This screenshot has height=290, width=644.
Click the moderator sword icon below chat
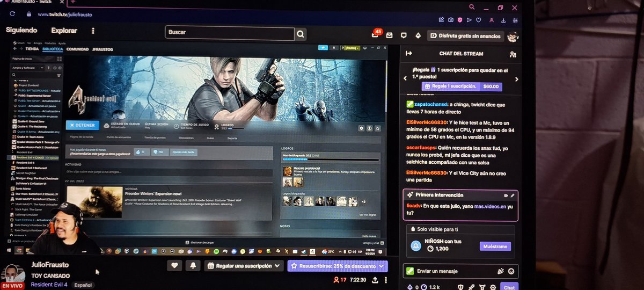click(471, 287)
